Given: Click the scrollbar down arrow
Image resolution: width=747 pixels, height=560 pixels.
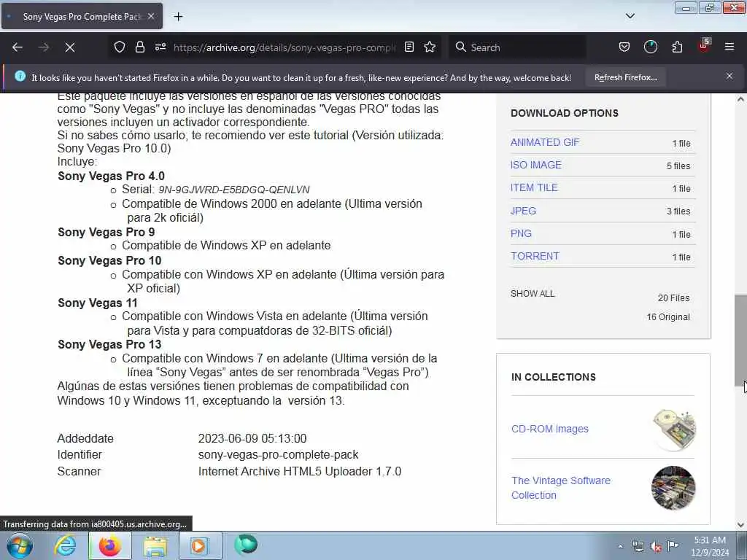Looking at the screenshot, I should point(740,525).
